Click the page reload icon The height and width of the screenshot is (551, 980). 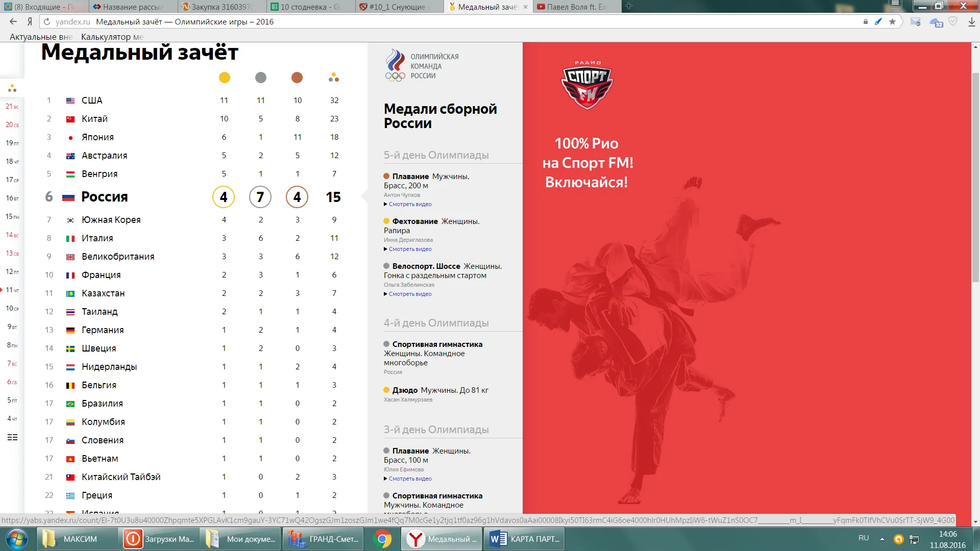pos(47,22)
